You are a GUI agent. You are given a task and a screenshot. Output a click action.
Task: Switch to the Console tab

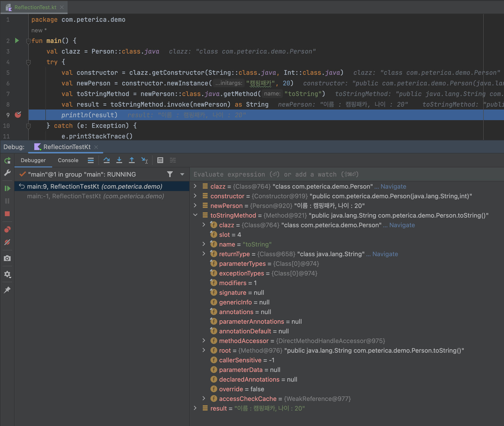(68, 160)
